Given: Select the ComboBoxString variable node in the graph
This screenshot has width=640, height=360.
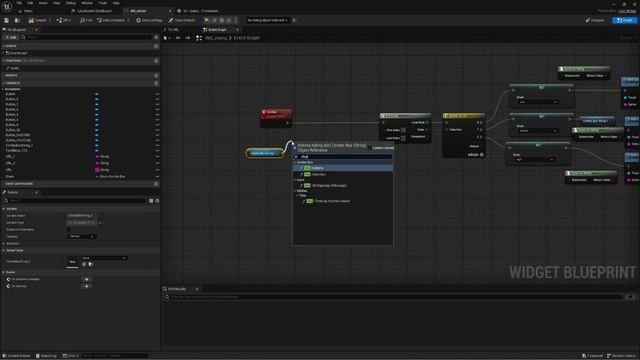Looking at the screenshot, I should 264,153.
